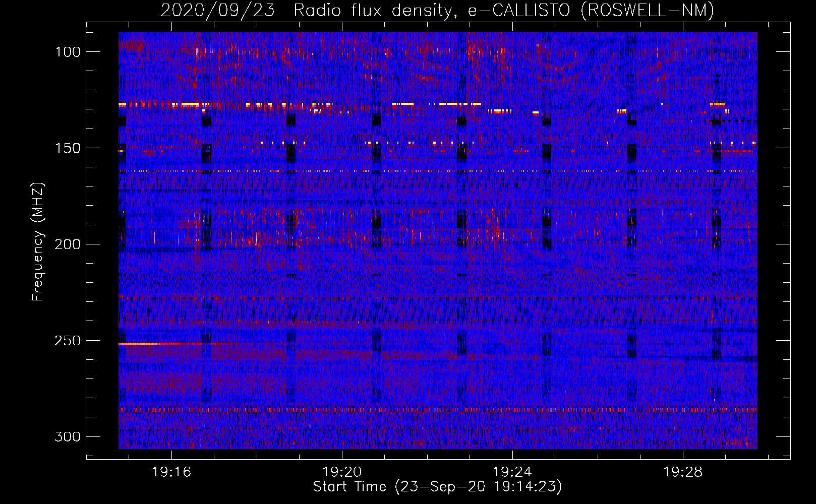Click the plot title "Radio flux density, e-CALLISTO (ROSWELL-NM)"
The width and height of the screenshot is (816, 504).
(x=504, y=10)
